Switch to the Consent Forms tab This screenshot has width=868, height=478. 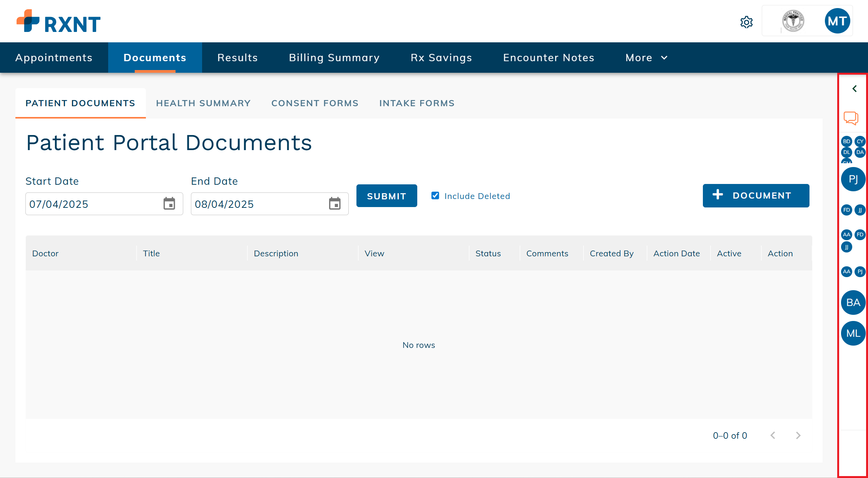[314, 103]
